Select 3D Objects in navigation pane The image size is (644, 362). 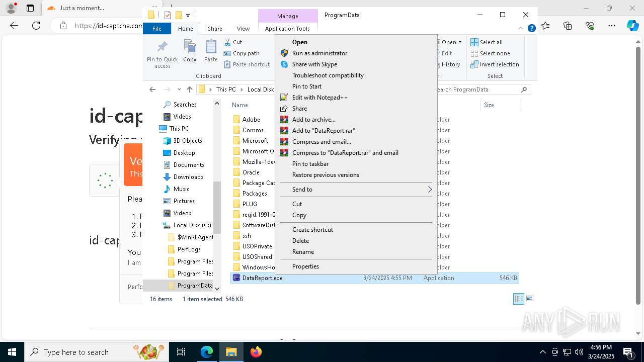pos(188,141)
